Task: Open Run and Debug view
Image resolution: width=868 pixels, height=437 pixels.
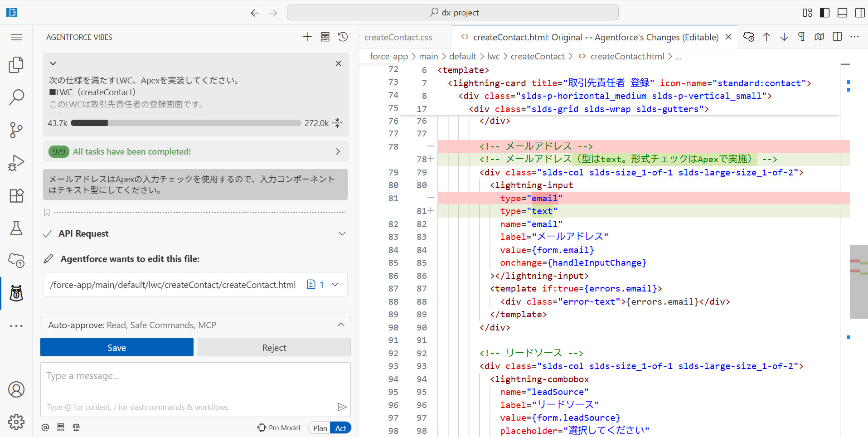Action: [x=16, y=163]
